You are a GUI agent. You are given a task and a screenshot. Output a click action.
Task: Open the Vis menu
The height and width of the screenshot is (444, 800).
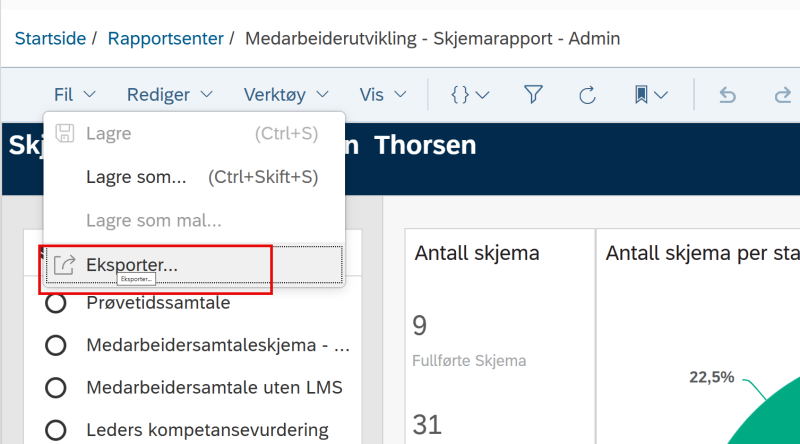click(383, 95)
